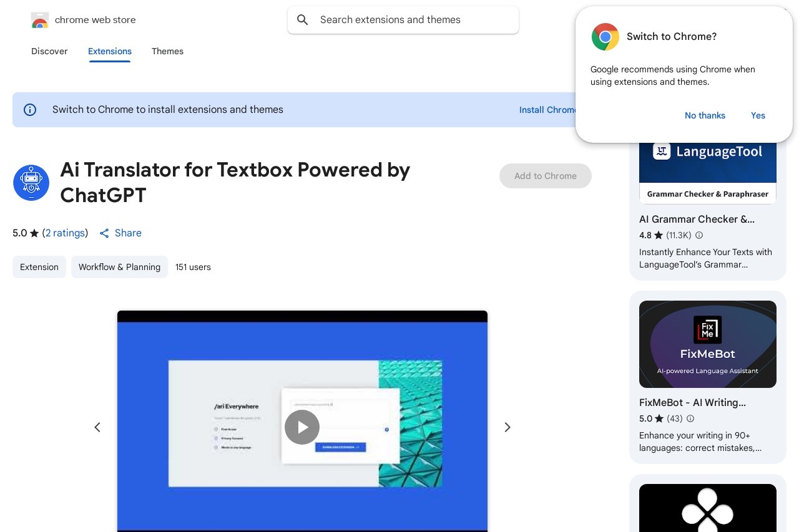This screenshot has width=799, height=532.
Task: Play the extension preview video
Action: (x=302, y=427)
